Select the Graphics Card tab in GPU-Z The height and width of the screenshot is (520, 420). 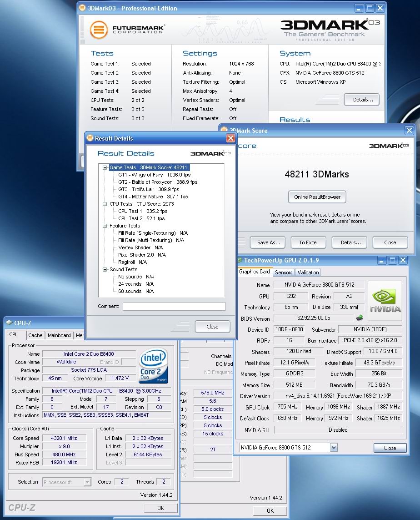(x=255, y=272)
